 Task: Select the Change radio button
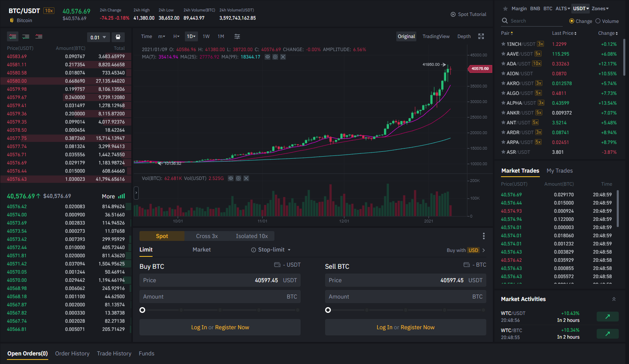tap(572, 21)
